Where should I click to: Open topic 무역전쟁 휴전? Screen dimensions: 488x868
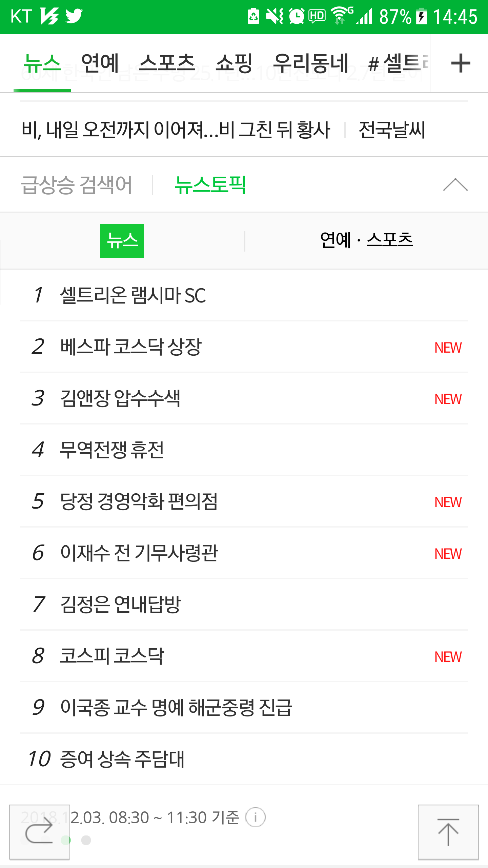(112, 450)
